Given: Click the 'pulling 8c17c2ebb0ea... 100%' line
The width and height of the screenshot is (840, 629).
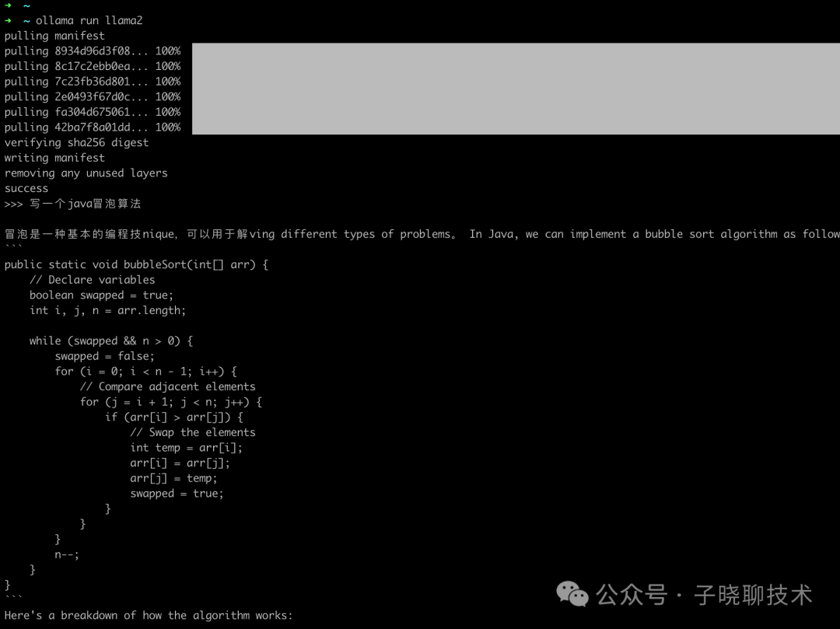Looking at the screenshot, I should 93,66.
